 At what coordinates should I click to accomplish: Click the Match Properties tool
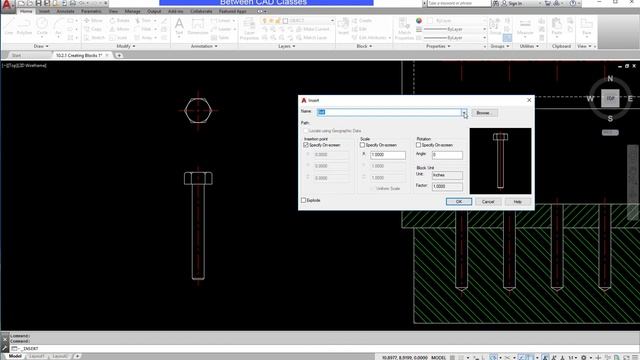404,29
